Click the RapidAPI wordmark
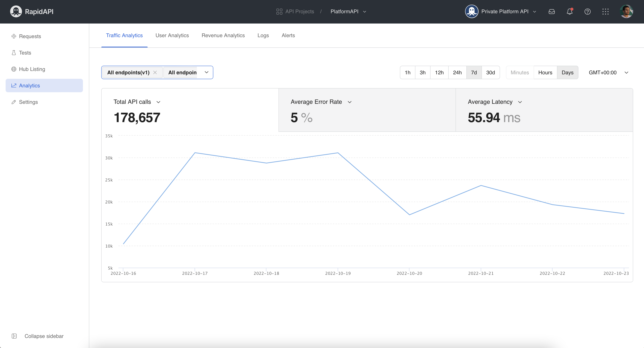The width and height of the screenshot is (644, 348). [x=39, y=12]
